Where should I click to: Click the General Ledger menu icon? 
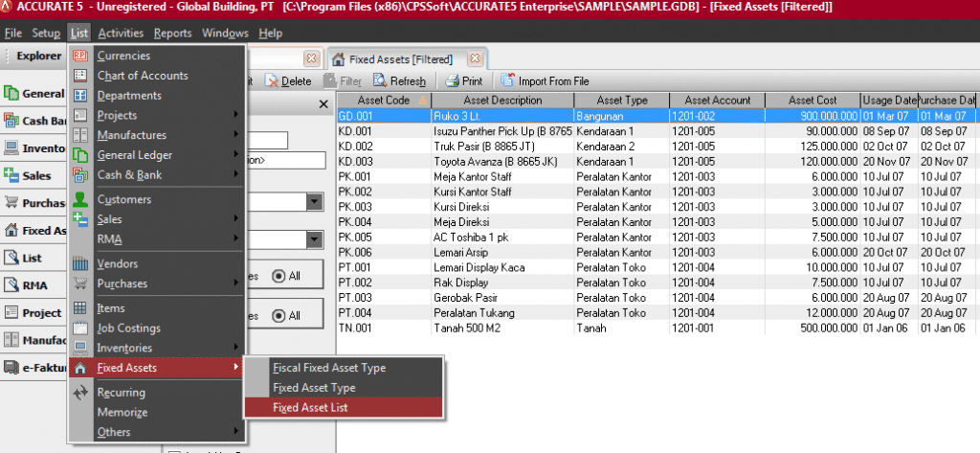[80, 155]
